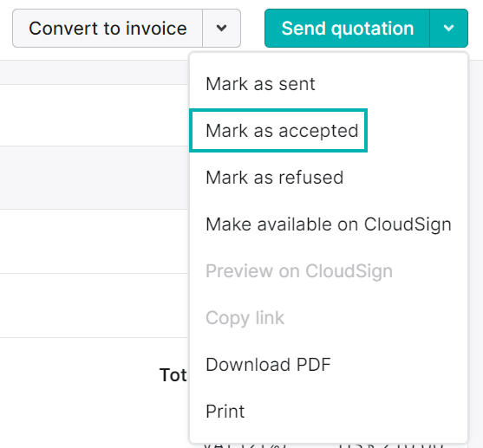
Task: Choose Make available on CloudSign
Action: (329, 224)
